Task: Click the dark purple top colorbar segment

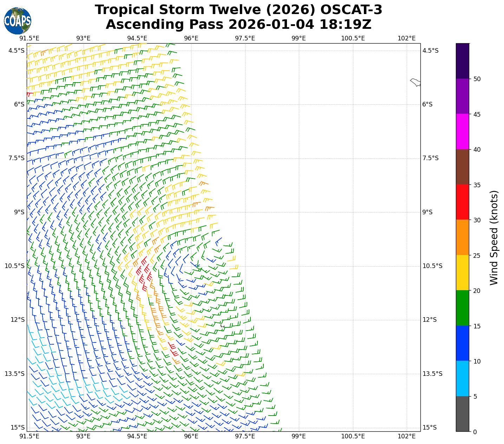Action: click(x=462, y=61)
